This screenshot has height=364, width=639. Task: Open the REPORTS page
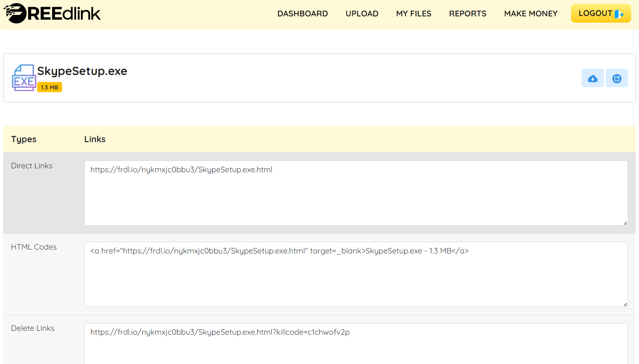tap(468, 14)
